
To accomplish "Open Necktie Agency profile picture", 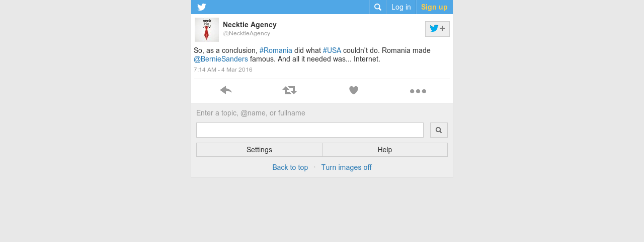I will click(207, 30).
